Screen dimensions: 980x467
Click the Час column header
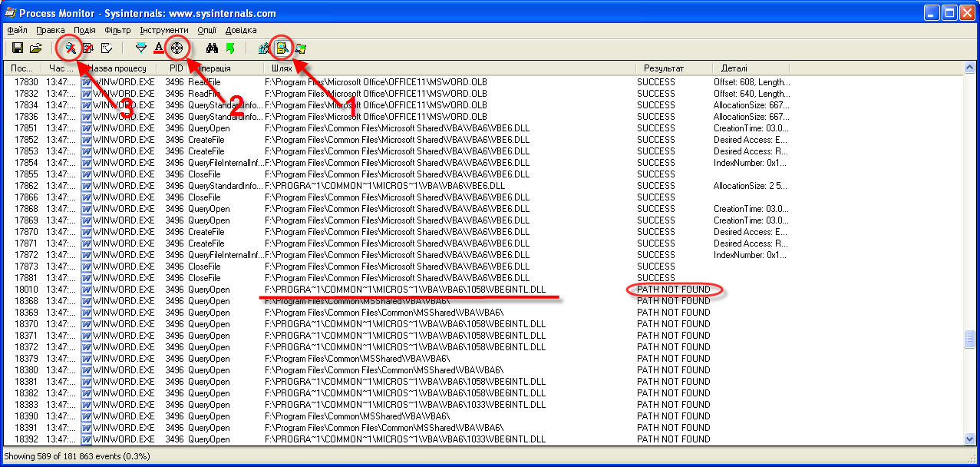pyautogui.click(x=61, y=68)
